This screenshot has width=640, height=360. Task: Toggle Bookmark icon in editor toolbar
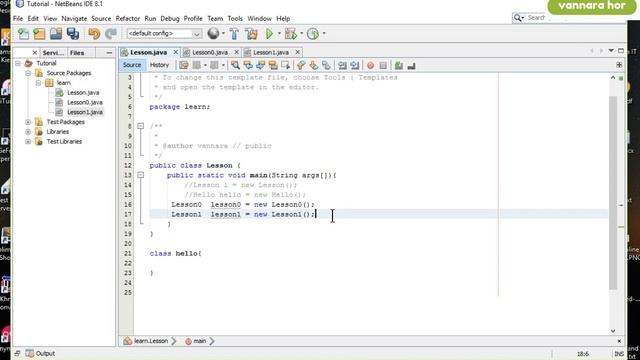(x=326, y=65)
